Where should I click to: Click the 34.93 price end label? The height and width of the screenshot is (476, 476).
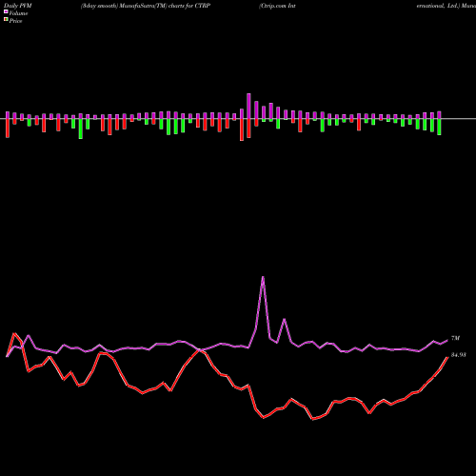pyautogui.click(x=459, y=355)
